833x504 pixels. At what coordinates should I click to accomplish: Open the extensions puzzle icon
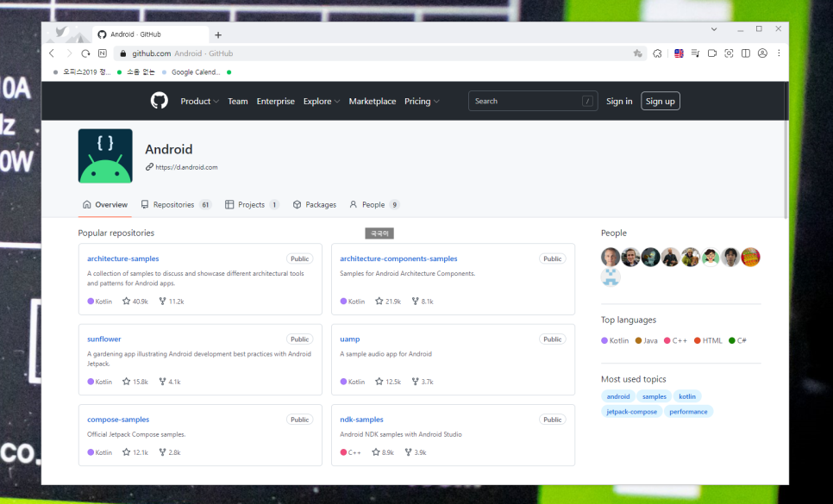[657, 53]
